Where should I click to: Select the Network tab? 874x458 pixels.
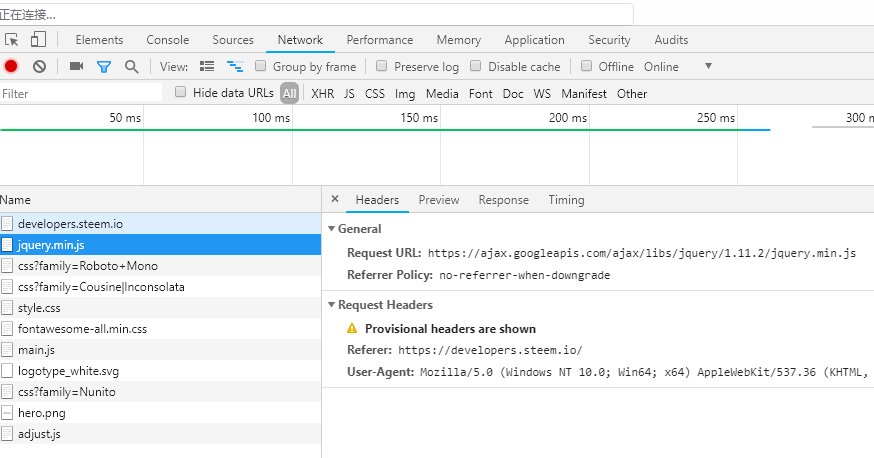click(300, 40)
